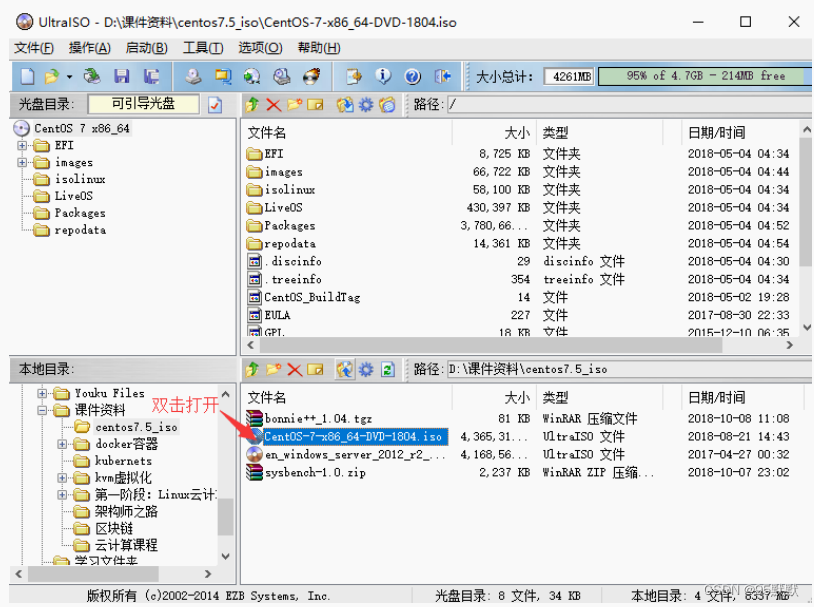Refresh the local directory with the green arrows icon
Image resolution: width=814 pixels, height=607 pixels.
387,370
